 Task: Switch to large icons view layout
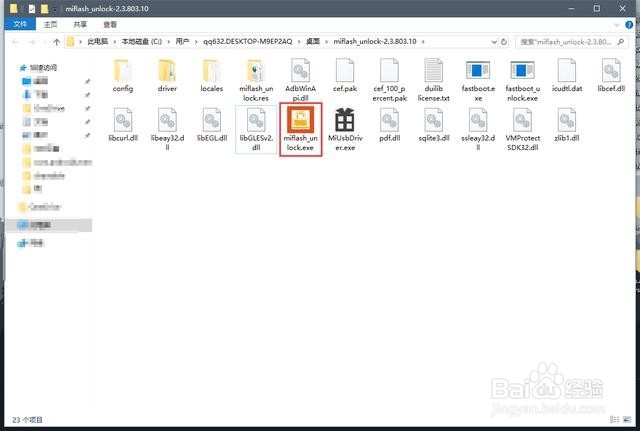[x=627, y=419]
